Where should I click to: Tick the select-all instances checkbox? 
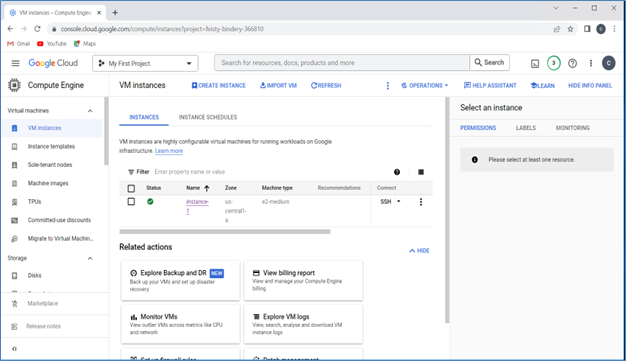(x=131, y=188)
